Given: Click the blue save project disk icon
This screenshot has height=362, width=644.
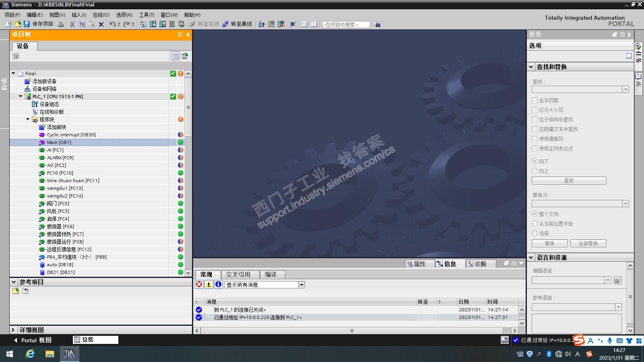Looking at the screenshot, I should [27, 24].
